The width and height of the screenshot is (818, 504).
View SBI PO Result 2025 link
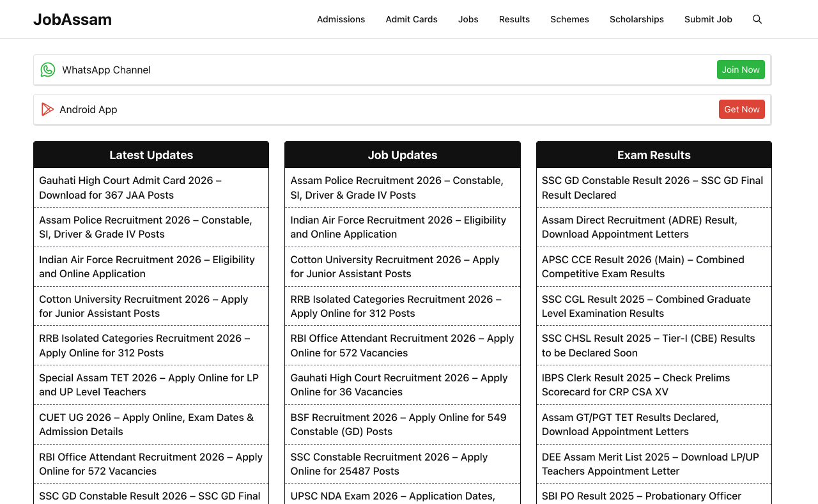point(641,496)
